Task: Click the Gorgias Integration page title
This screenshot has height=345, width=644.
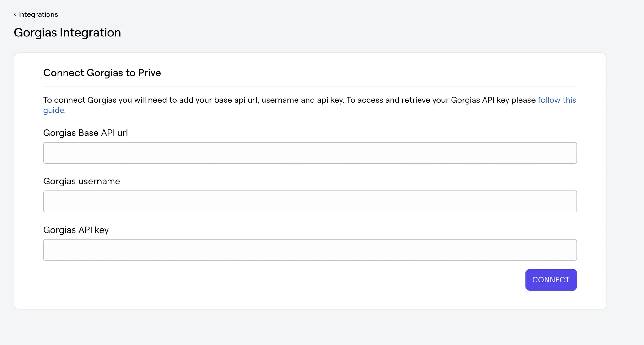Action: tap(67, 33)
